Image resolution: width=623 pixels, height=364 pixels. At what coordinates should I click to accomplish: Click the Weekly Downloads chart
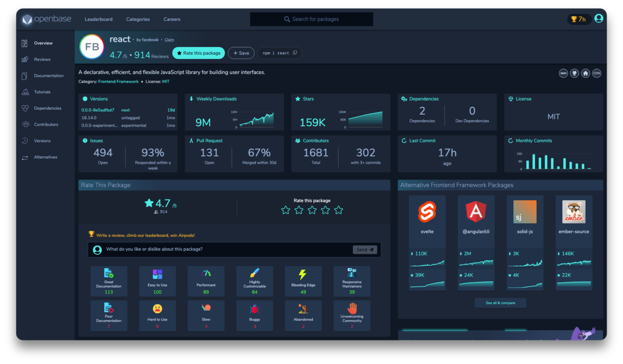(x=252, y=119)
